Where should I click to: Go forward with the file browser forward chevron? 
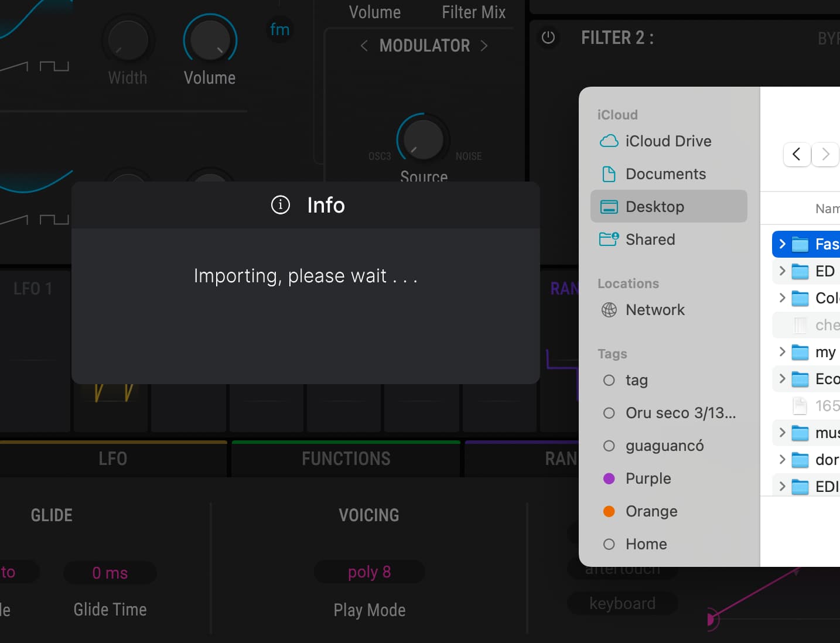825,154
